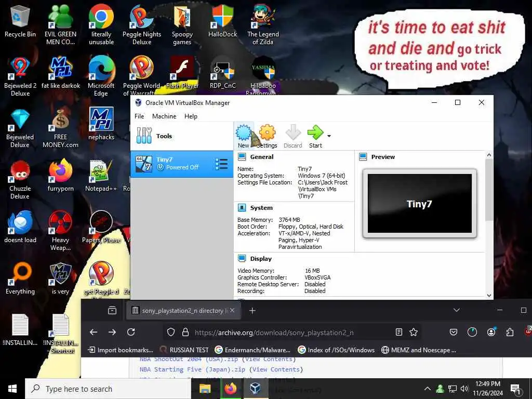Click VirtualBox taskbar icon
The height and width of the screenshot is (399, 532).
(255, 389)
